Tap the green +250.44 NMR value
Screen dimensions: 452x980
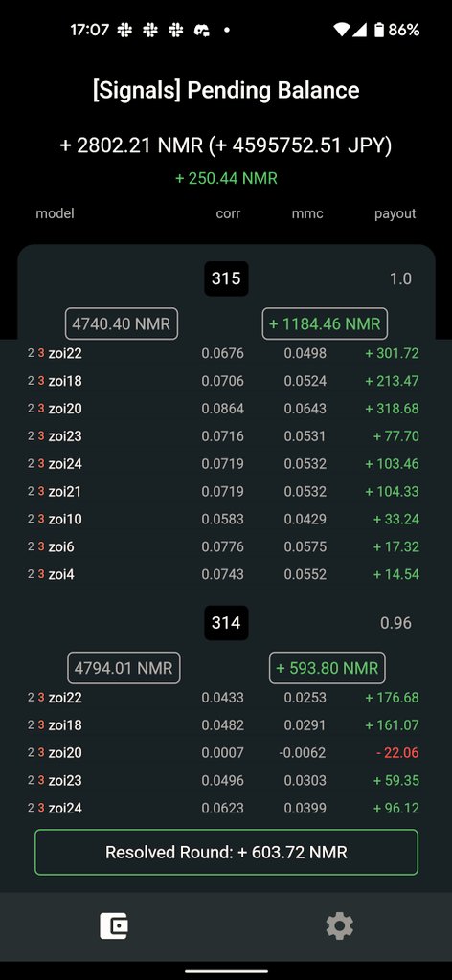tap(226, 178)
